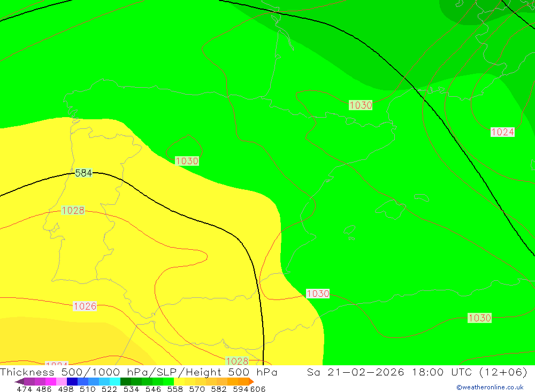Pick the dark navy blue legend swatch
Viewport: 535px width, 392px height.
(x=71, y=381)
